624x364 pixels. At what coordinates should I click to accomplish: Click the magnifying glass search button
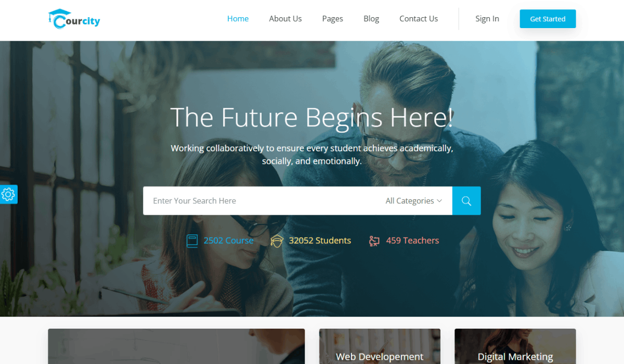click(466, 201)
